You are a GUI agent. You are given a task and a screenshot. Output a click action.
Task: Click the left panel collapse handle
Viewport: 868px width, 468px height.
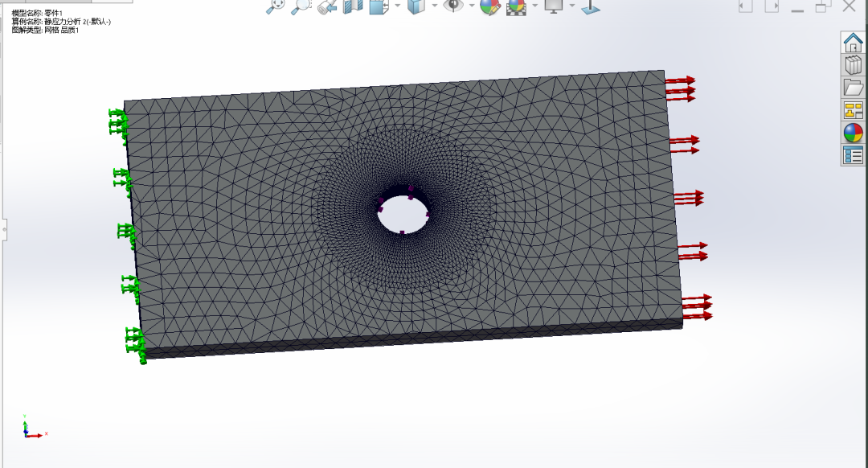pos(4,229)
